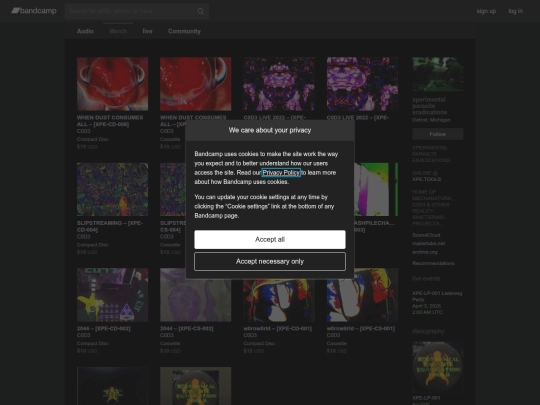Image resolution: width=540 pixels, height=405 pixels.
Task: Click the dialog title "We care about your privacy"
Action: pos(270,130)
